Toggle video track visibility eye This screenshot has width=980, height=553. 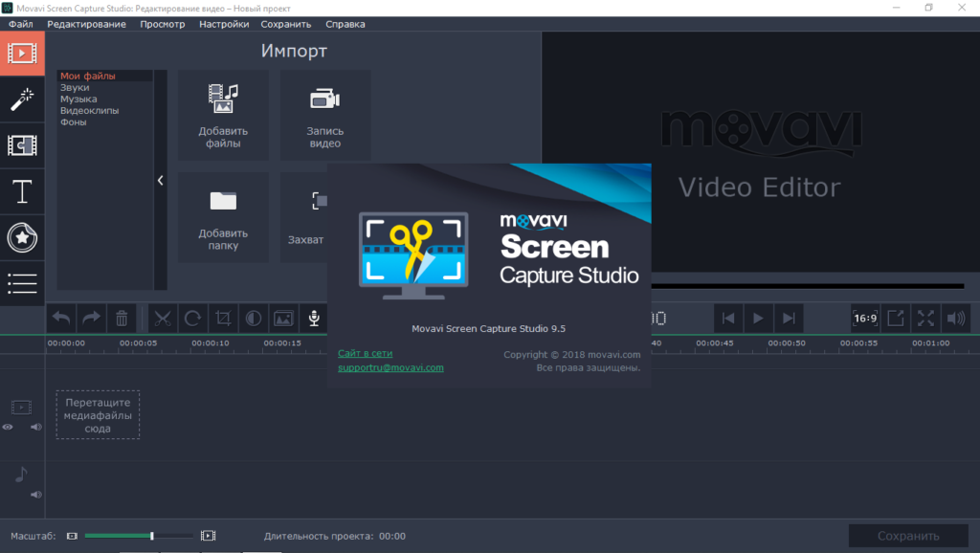[x=8, y=428]
